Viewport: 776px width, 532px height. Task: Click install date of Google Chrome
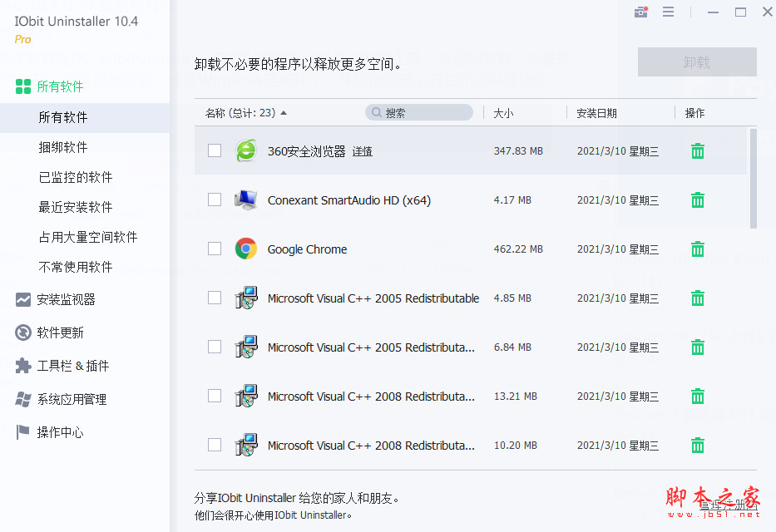618,249
